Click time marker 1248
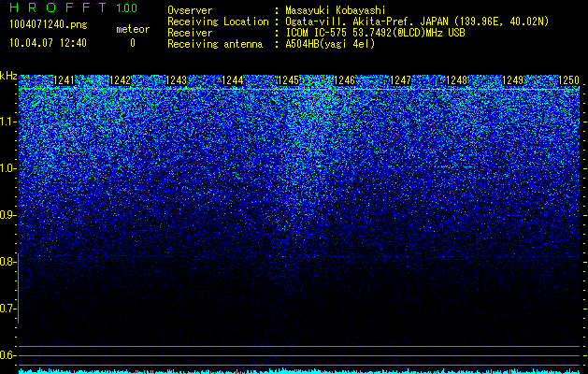The image size is (588, 374). pos(457,80)
